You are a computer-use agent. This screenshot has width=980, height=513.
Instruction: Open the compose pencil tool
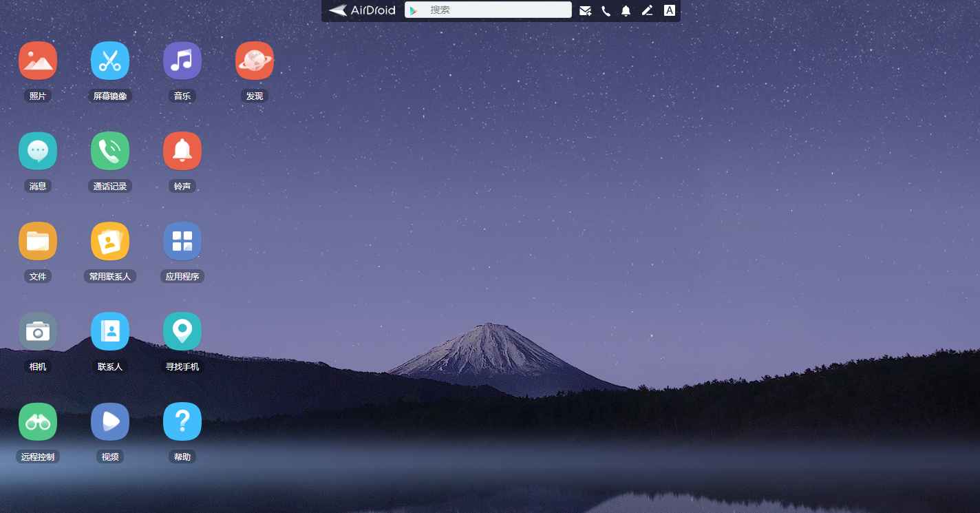[647, 10]
